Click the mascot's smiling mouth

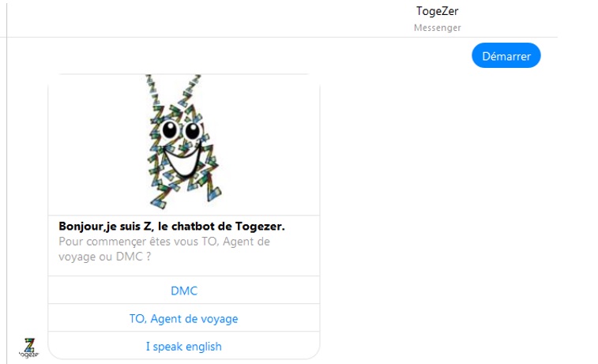(183, 160)
